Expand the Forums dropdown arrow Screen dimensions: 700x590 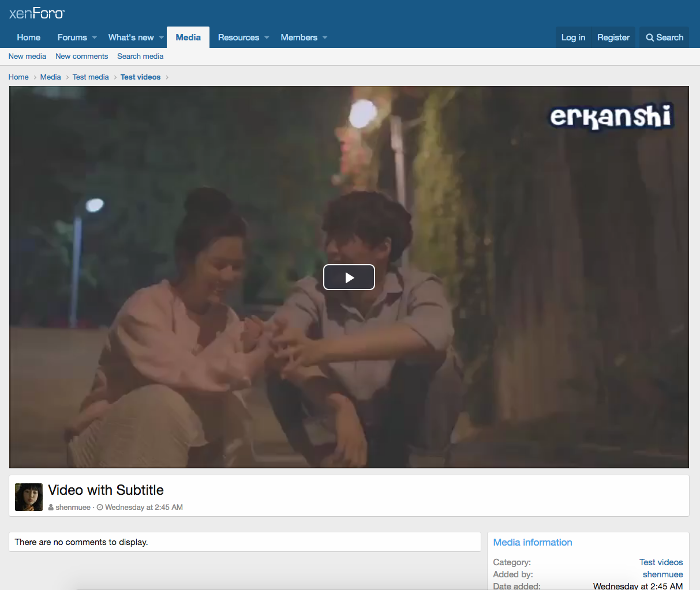coord(95,37)
